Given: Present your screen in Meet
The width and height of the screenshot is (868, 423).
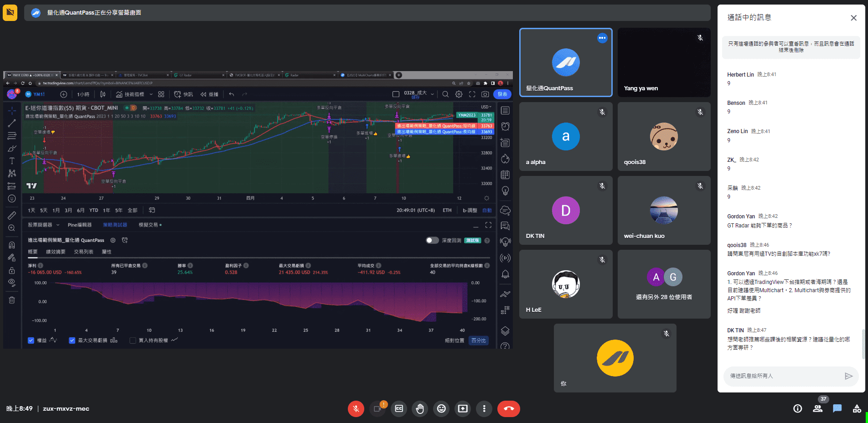Looking at the screenshot, I should pyautogui.click(x=463, y=408).
